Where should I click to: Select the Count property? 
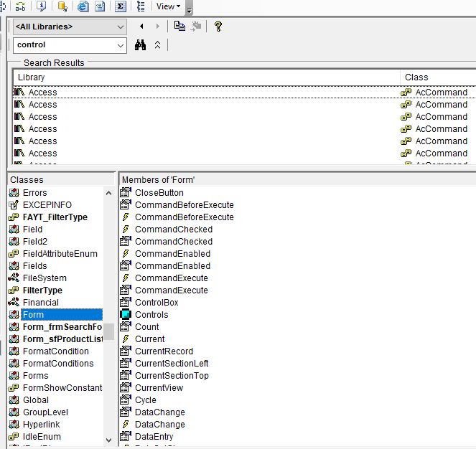pos(146,327)
